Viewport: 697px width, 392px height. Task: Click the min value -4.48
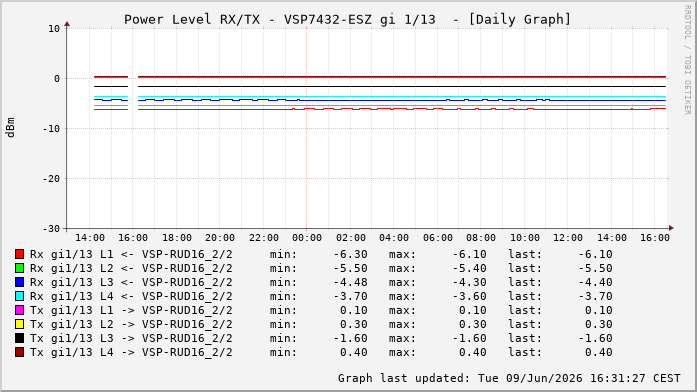(351, 283)
